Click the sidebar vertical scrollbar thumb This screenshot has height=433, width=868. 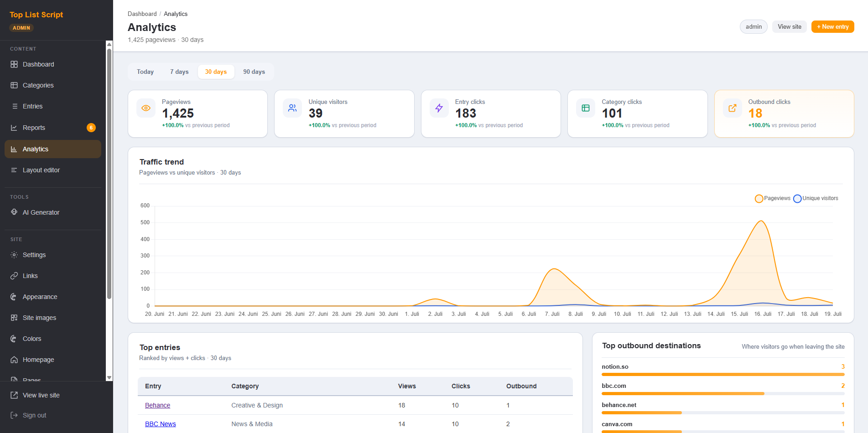109,173
